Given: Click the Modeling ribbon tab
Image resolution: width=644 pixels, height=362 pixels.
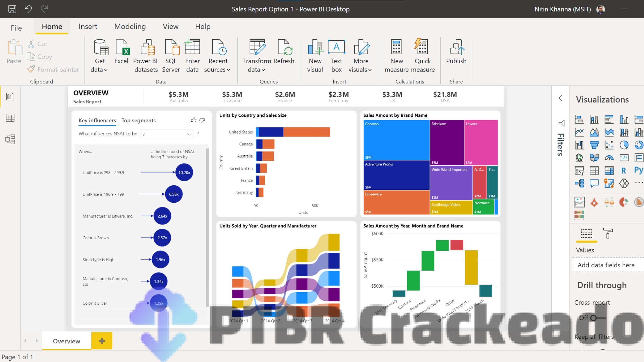Looking at the screenshot, I should (130, 26).
